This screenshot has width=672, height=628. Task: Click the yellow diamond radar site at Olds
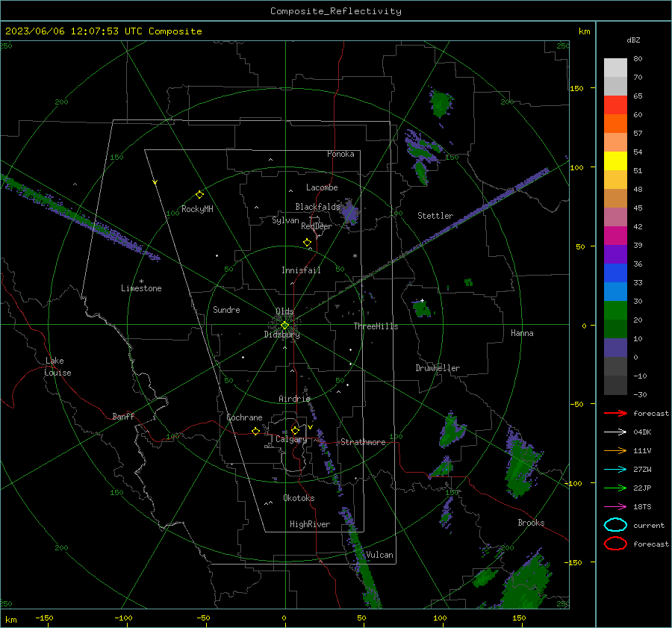(x=284, y=326)
